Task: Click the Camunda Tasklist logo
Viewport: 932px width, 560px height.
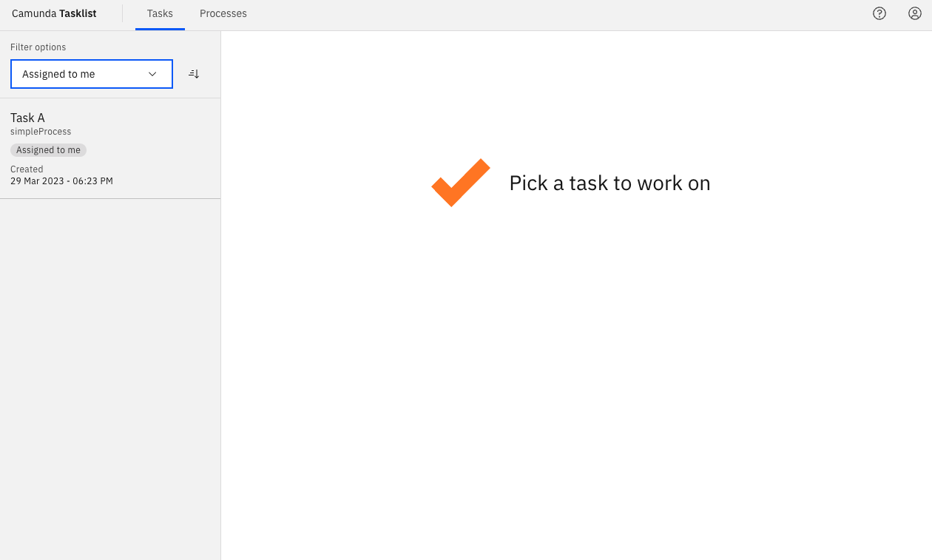Action: [53, 13]
